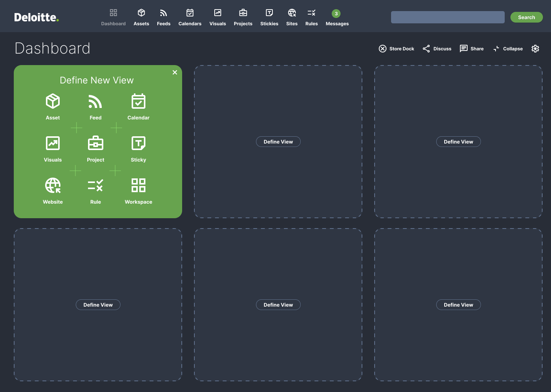Switch to the Stickies section
This screenshot has width=551, height=392.
coord(269,17)
